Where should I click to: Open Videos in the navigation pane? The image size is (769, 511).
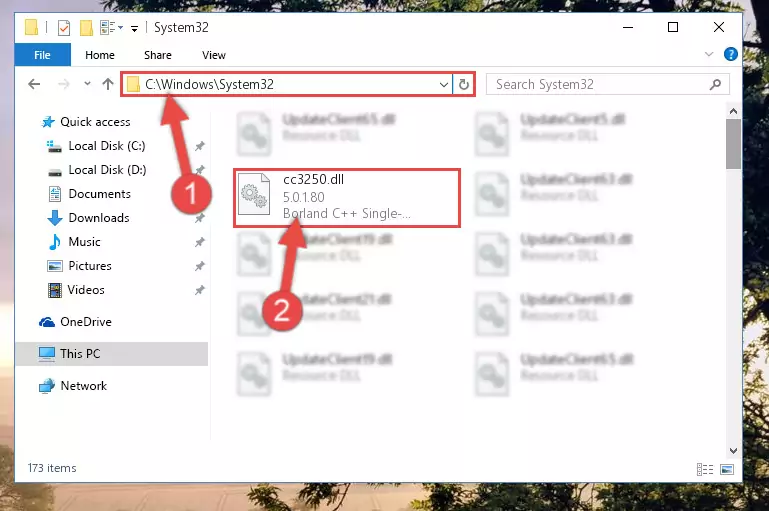[86, 290]
